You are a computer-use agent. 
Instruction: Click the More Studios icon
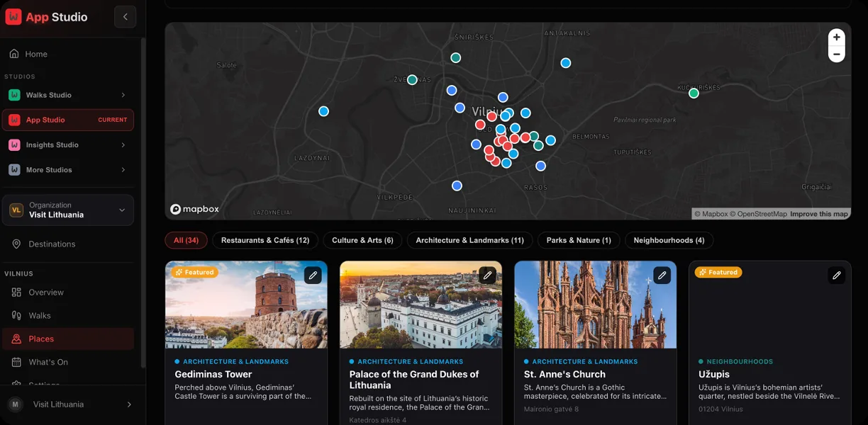pyautogui.click(x=14, y=169)
